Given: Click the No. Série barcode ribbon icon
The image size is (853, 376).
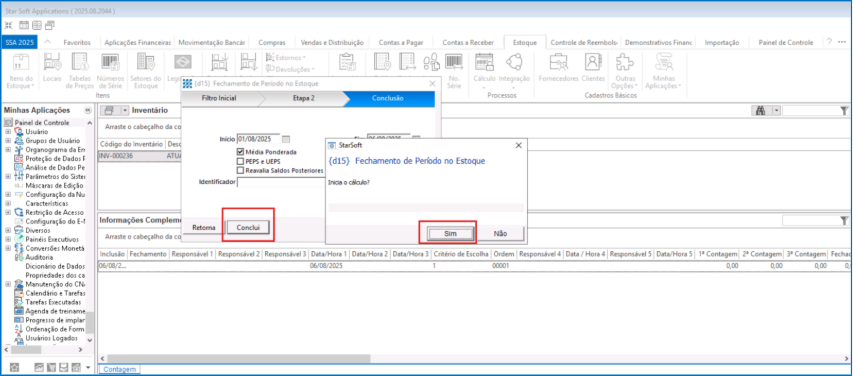Looking at the screenshot, I should coord(454,71).
